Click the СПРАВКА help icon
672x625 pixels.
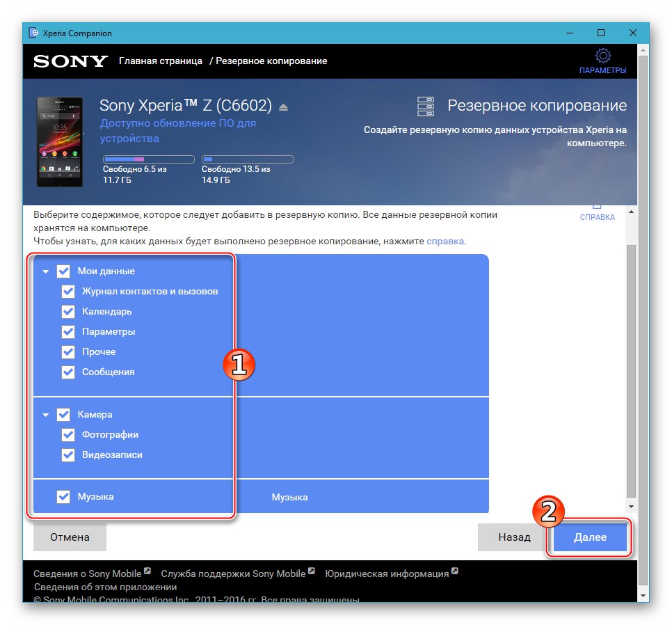(x=596, y=207)
